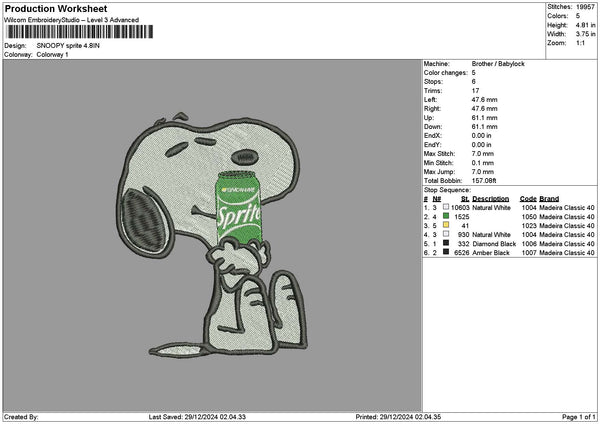Click the Created By footer label
This screenshot has width=600, height=424.
pyautogui.click(x=21, y=417)
